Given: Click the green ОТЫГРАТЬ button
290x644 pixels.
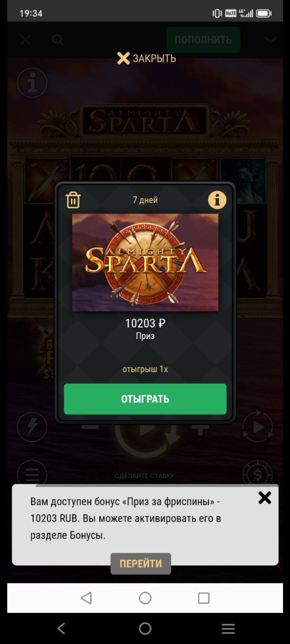Looking at the screenshot, I should 145,399.
